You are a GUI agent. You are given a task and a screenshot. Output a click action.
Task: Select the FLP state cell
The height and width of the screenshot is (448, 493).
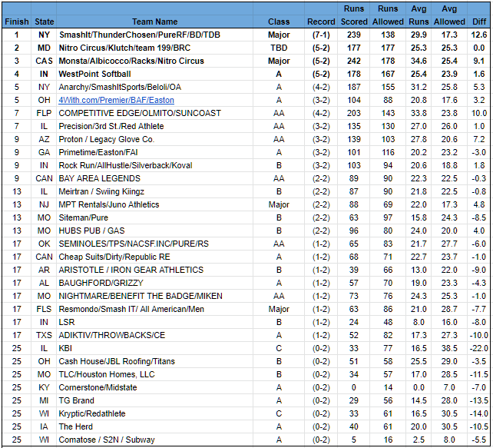[44, 113]
